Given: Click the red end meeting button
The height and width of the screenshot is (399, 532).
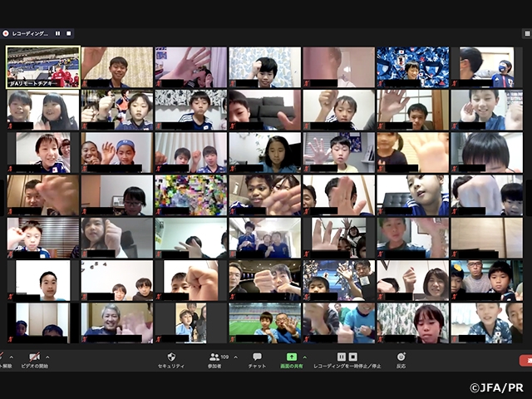Looking at the screenshot, I should click(x=525, y=360).
